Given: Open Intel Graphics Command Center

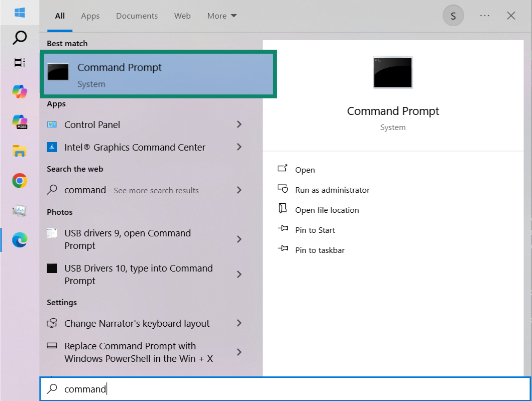Looking at the screenshot, I should coord(135,147).
